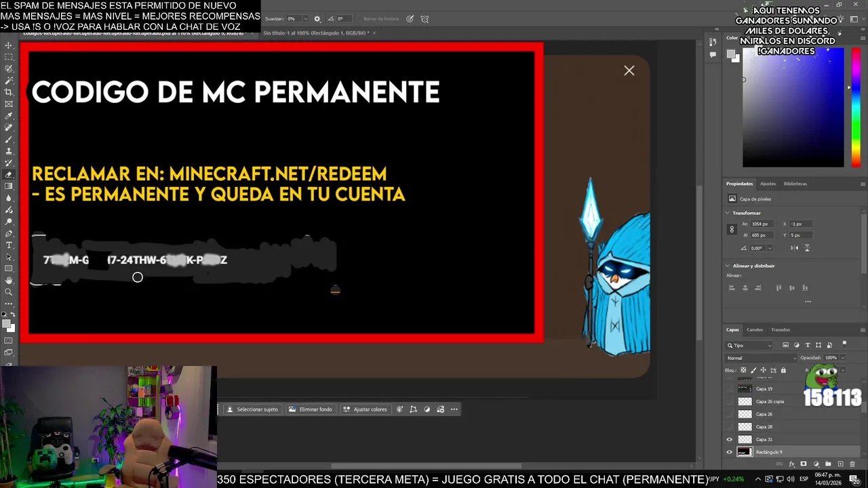Delete layer with trash icon

[x=852, y=464]
